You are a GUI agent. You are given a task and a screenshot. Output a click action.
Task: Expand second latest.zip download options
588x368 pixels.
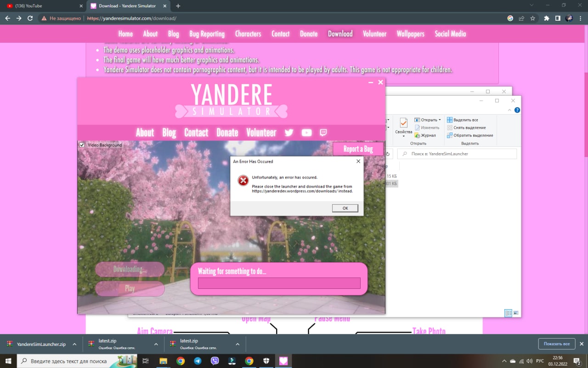click(x=237, y=344)
